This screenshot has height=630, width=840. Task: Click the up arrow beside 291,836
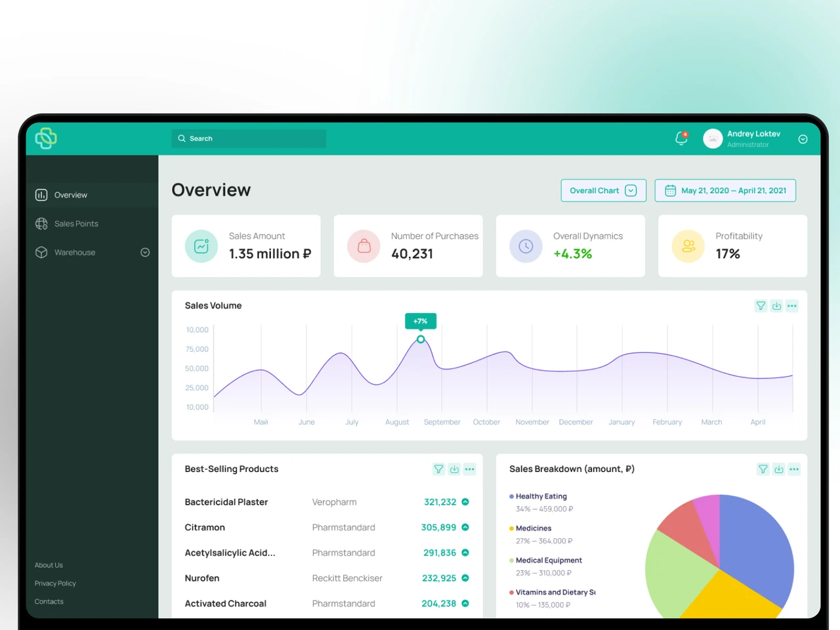(x=465, y=553)
